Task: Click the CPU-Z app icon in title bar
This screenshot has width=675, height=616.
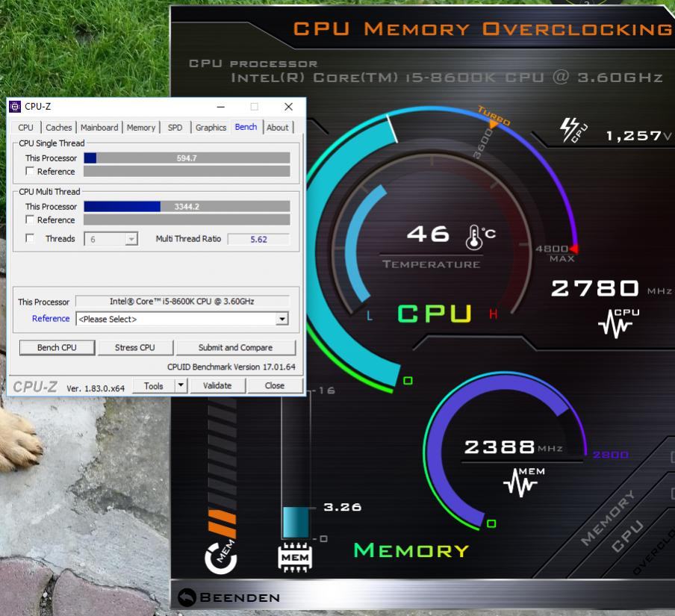Action: [15, 106]
